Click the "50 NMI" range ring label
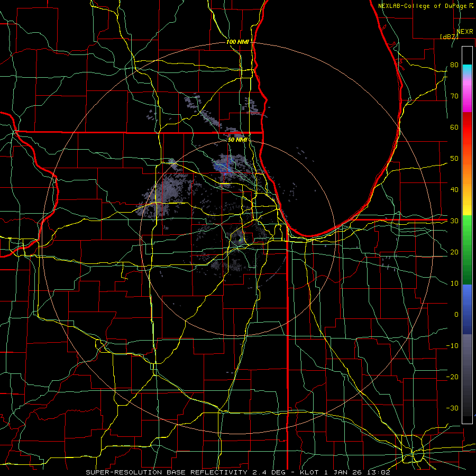This screenshot has width=476, height=476. (237, 140)
